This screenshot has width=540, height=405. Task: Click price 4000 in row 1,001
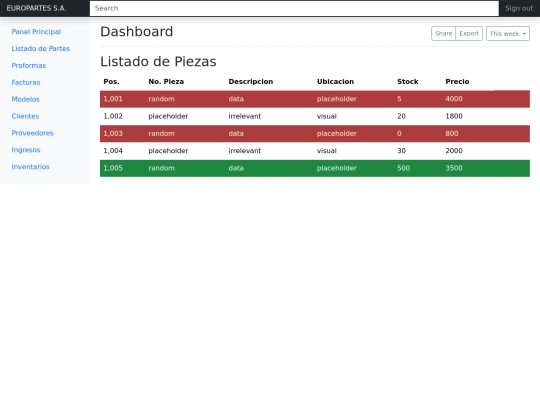[x=454, y=99]
